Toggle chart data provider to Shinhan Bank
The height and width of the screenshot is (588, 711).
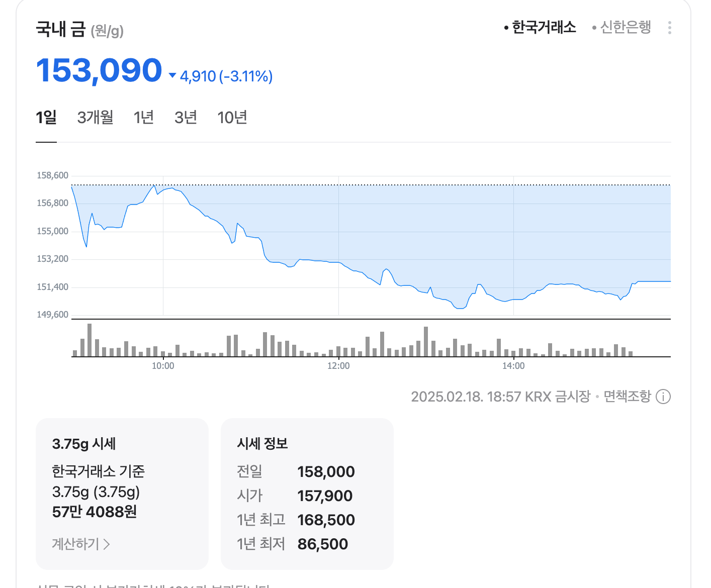click(x=624, y=28)
